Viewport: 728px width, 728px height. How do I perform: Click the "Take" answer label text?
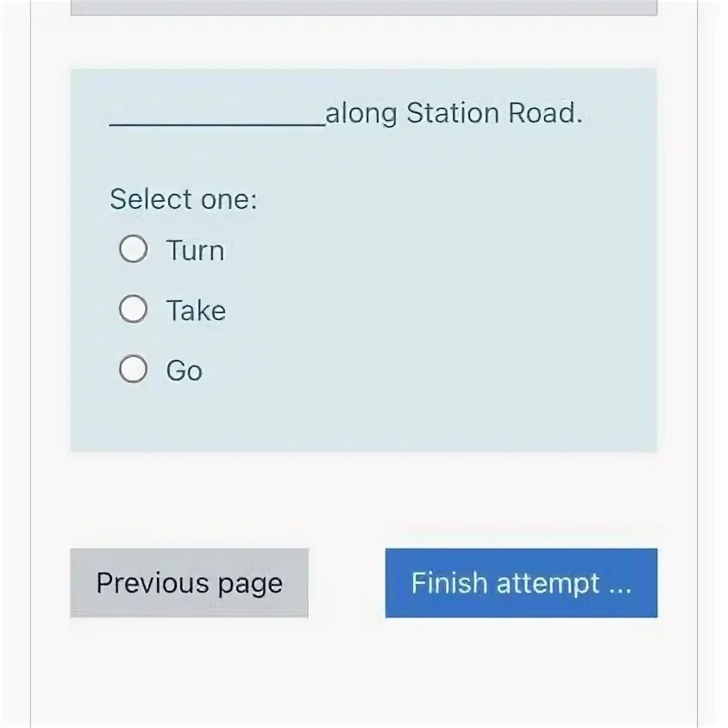click(197, 311)
